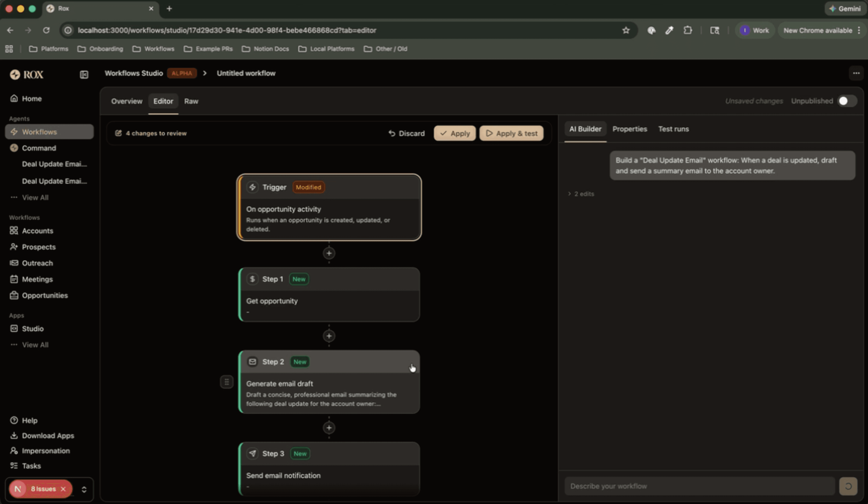Open the Studio app section

pos(32,329)
